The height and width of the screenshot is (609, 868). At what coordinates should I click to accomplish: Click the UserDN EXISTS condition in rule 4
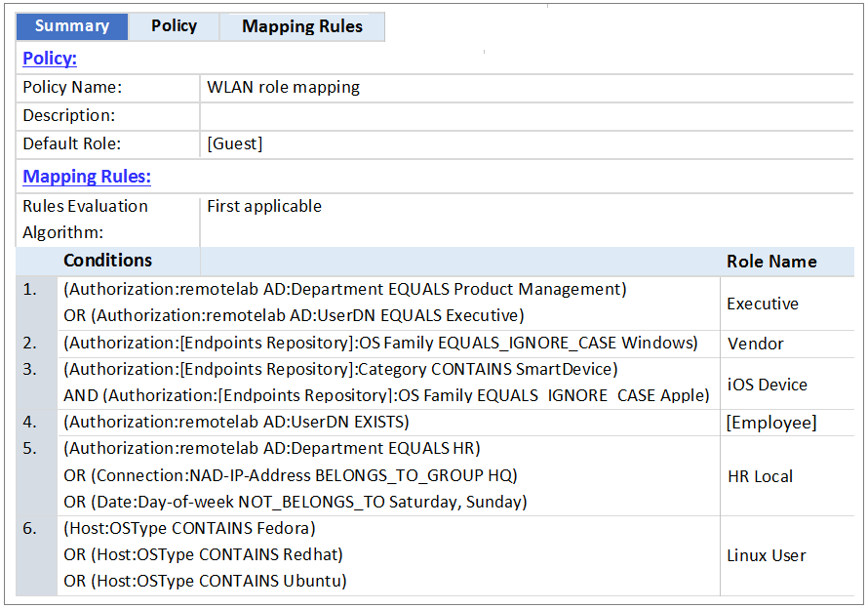coord(236,423)
